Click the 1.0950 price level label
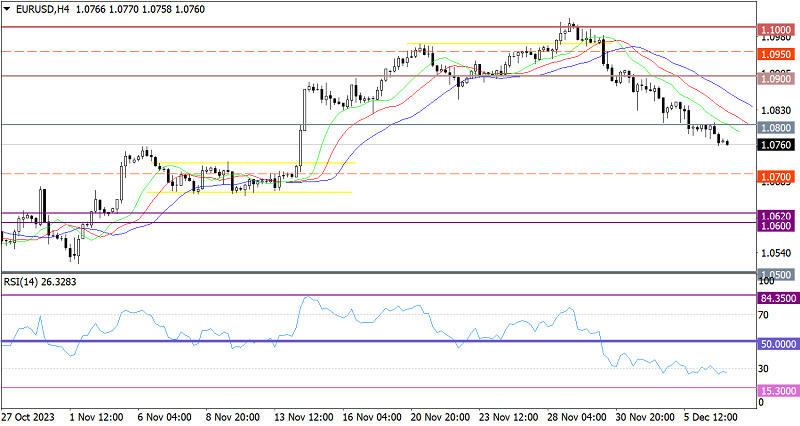The height and width of the screenshot is (426, 800). [778, 54]
